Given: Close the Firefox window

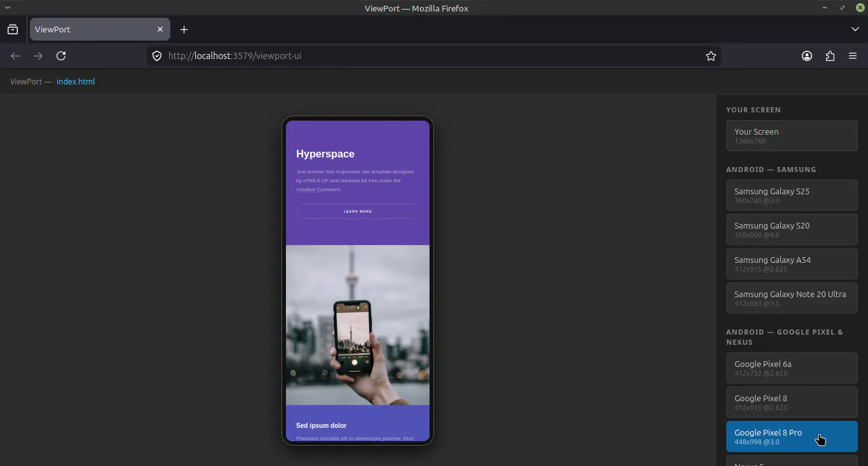Looking at the screenshot, I should pyautogui.click(x=860, y=8).
